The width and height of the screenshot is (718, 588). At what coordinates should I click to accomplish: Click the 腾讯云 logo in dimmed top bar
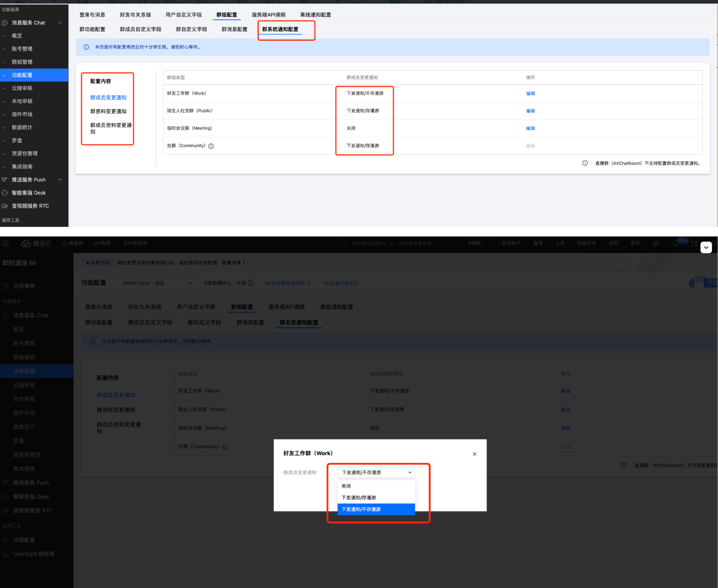pos(36,243)
